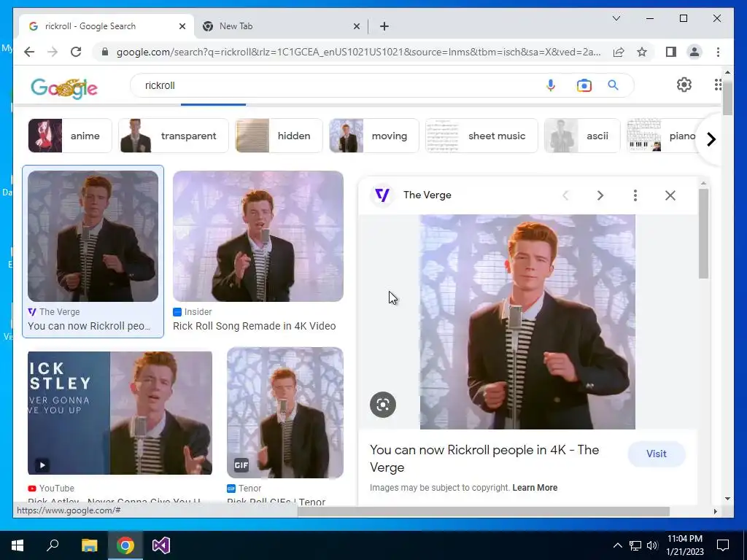The width and height of the screenshot is (747, 560).
Task: Reload the current page
Action: click(76, 52)
